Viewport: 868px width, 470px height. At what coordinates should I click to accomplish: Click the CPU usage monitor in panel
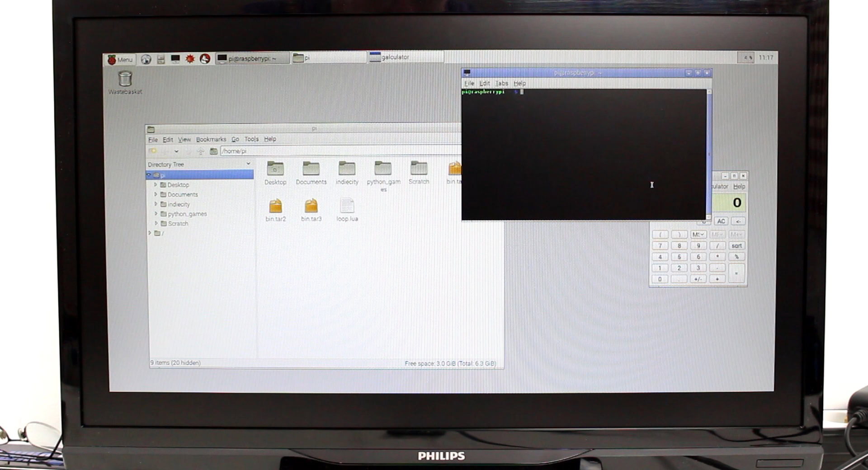click(746, 57)
